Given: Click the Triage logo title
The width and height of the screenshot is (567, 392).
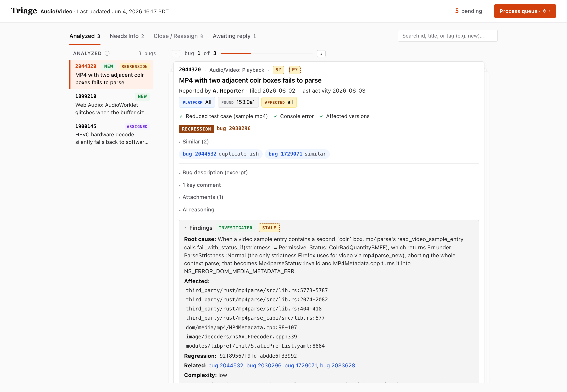Looking at the screenshot, I should [x=24, y=11].
